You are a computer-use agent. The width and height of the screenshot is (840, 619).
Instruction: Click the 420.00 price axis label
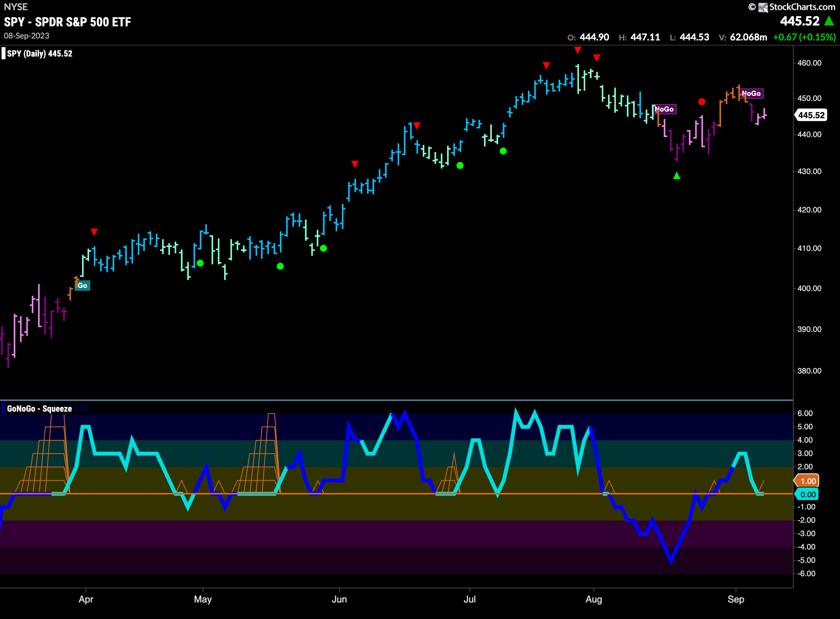coord(809,210)
